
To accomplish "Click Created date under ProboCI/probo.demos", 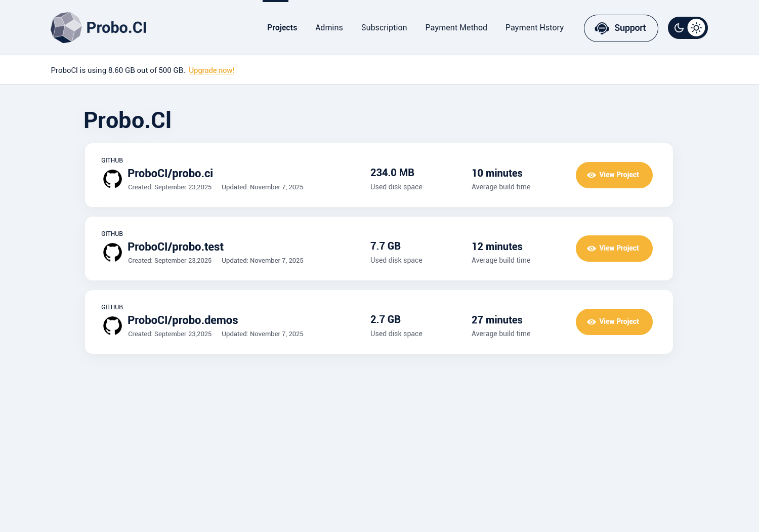I will click(x=170, y=334).
